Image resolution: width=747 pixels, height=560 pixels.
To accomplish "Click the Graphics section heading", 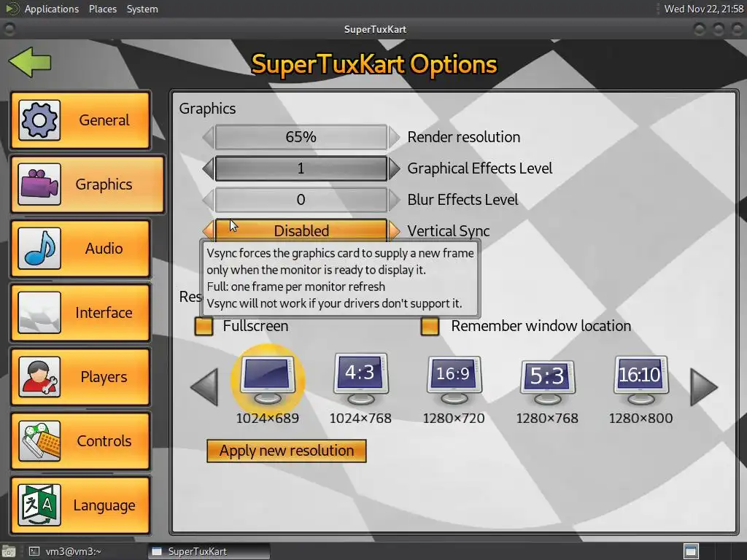I will [207, 109].
